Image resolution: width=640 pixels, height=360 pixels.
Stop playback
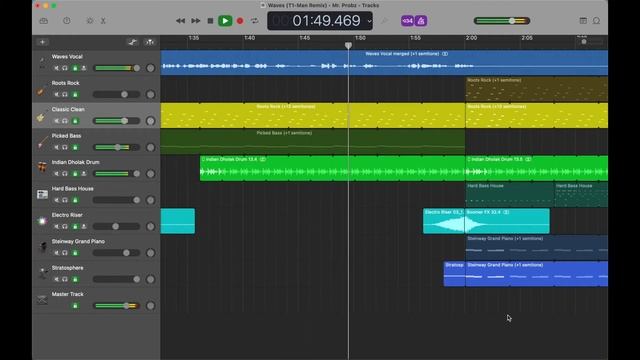coord(210,21)
